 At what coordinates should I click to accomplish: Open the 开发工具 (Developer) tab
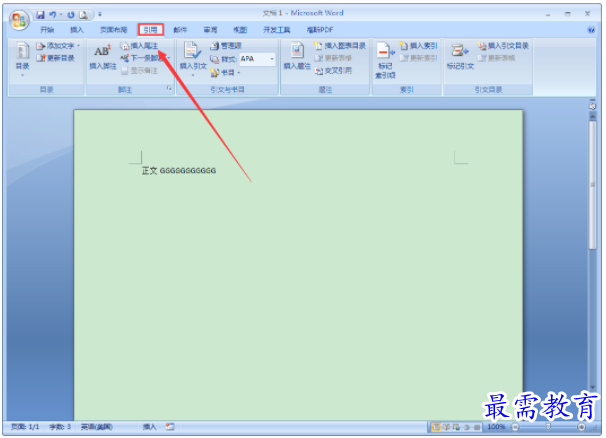(276, 30)
